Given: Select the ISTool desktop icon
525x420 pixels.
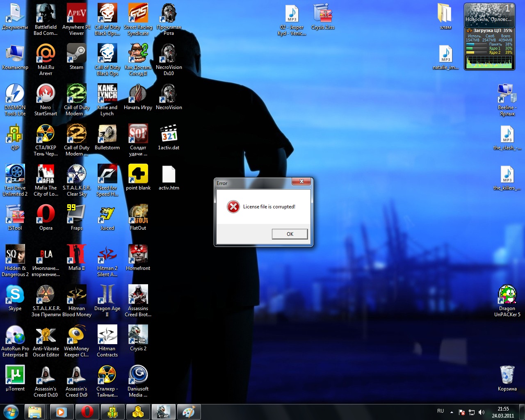Looking at the screenshot, I should pyautogui.click(x=15, y=217).
